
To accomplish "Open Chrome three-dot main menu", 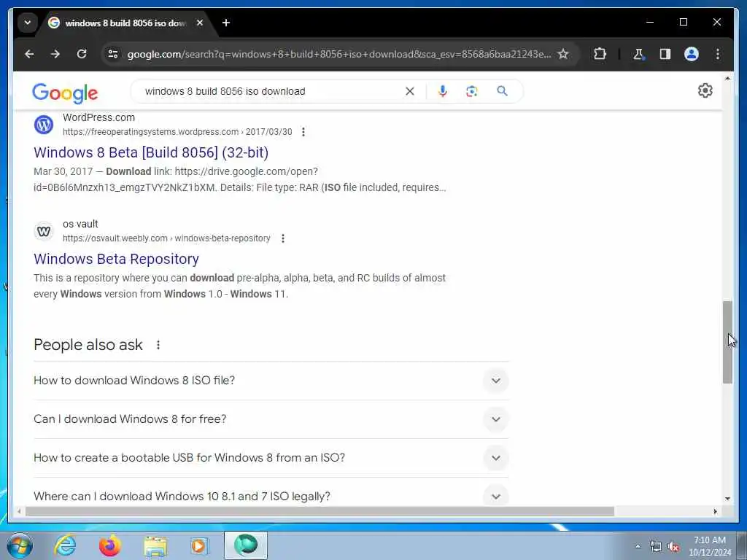I will (x=718, y=54).
